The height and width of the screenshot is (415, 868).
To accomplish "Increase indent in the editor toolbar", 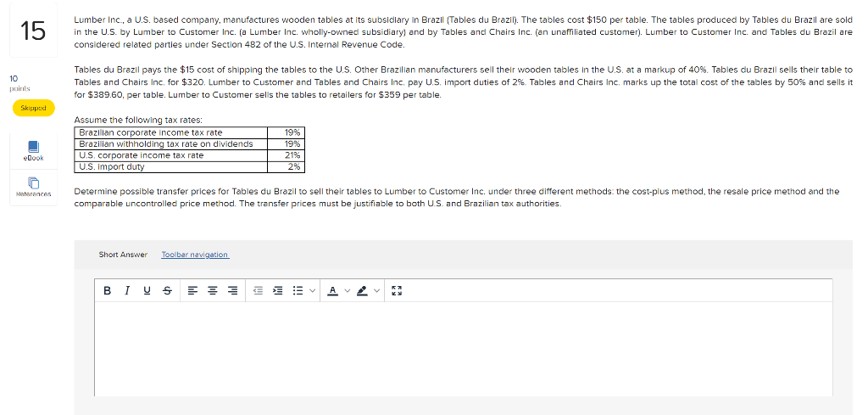I will tap(278, 290).
